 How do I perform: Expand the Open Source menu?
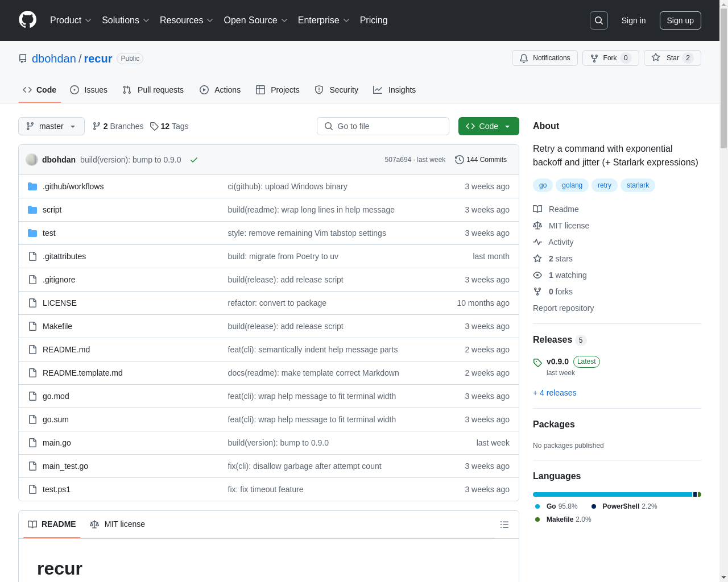tap(256, 20)
